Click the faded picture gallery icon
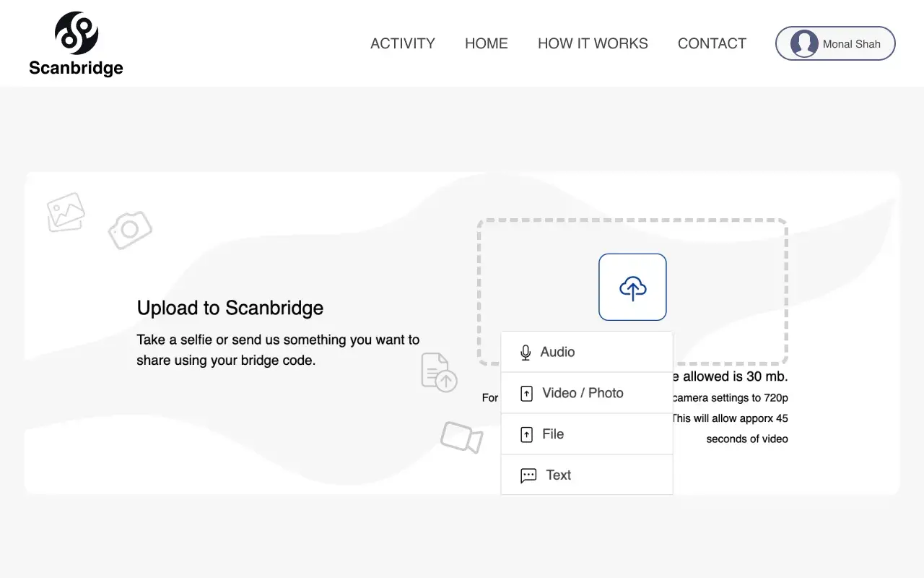 (66, 212)
